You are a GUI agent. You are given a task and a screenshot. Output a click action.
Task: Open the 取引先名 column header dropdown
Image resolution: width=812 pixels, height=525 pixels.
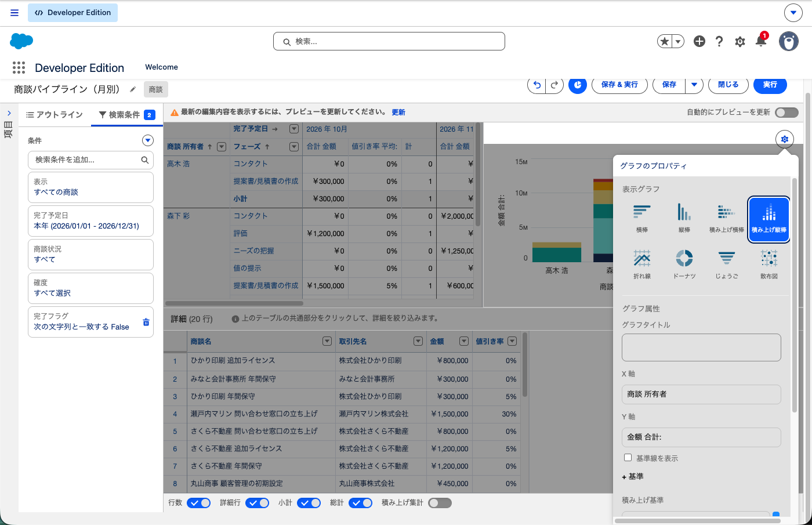418,341
